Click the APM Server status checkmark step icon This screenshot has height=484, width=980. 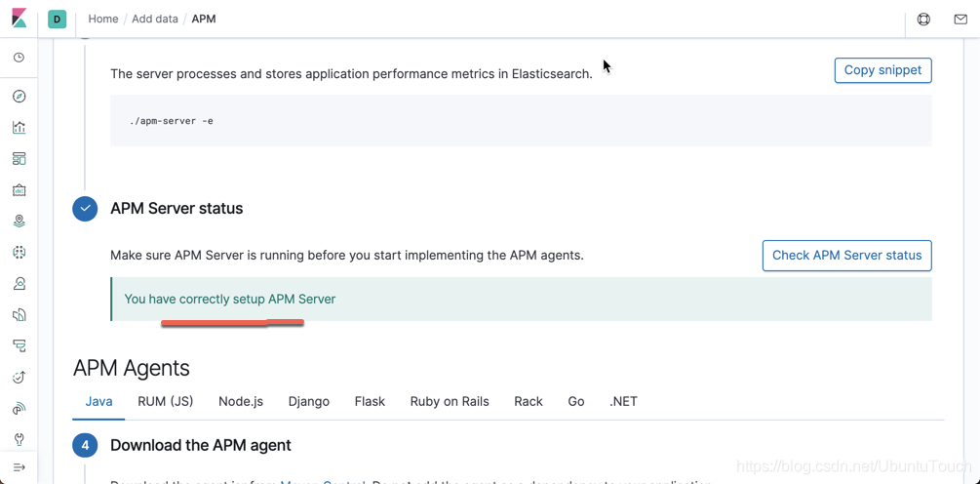[x=85, y=209]
